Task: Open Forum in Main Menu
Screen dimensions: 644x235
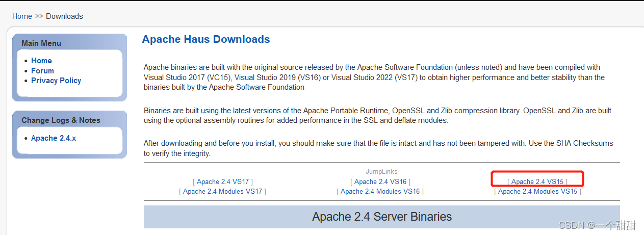Action: tap(42, 71)
